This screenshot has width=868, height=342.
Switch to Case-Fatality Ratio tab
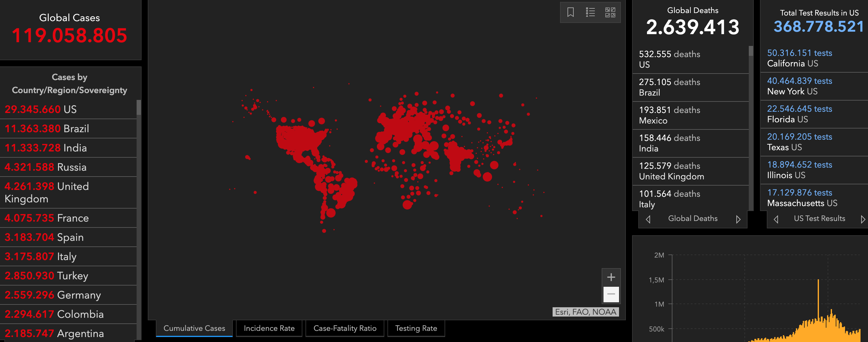(345, 328)
